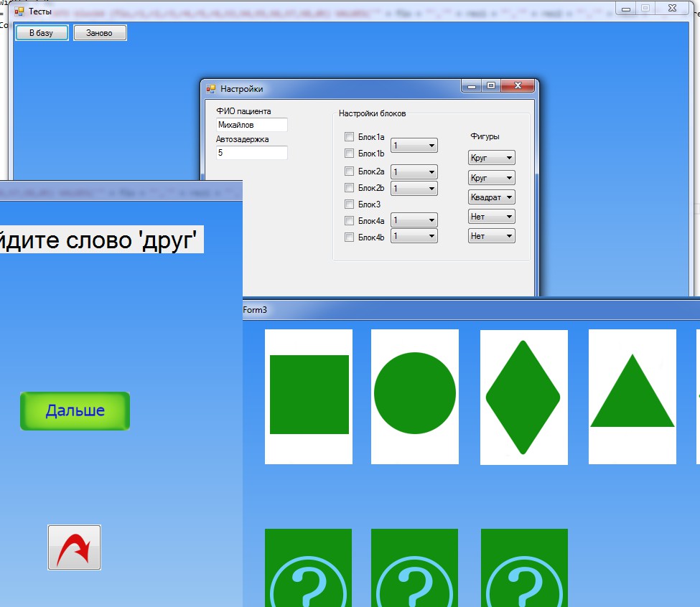Image resolution: width=700 pixels, height=607 pixels.
Task: Click the В базу button
Action: [42, 32]
